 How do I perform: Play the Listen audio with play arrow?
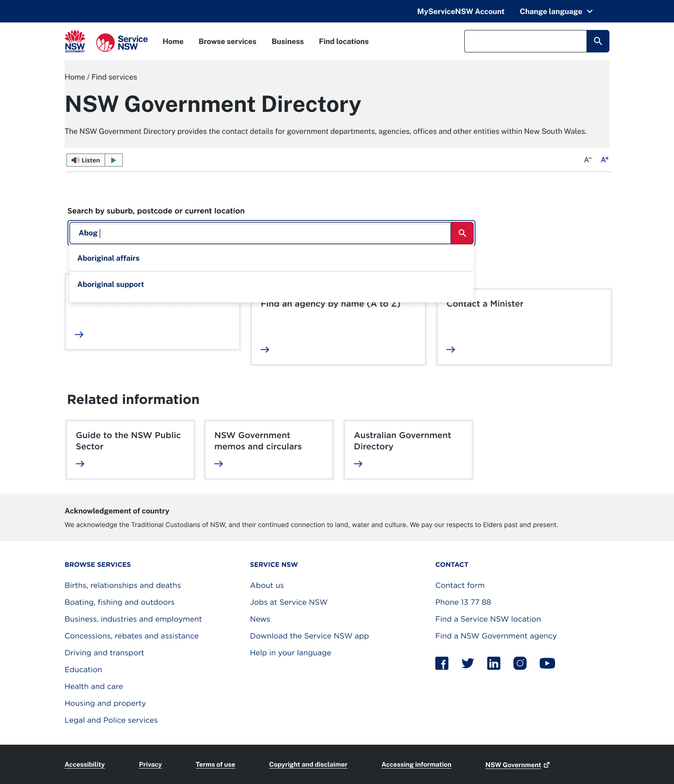[114, 160]
